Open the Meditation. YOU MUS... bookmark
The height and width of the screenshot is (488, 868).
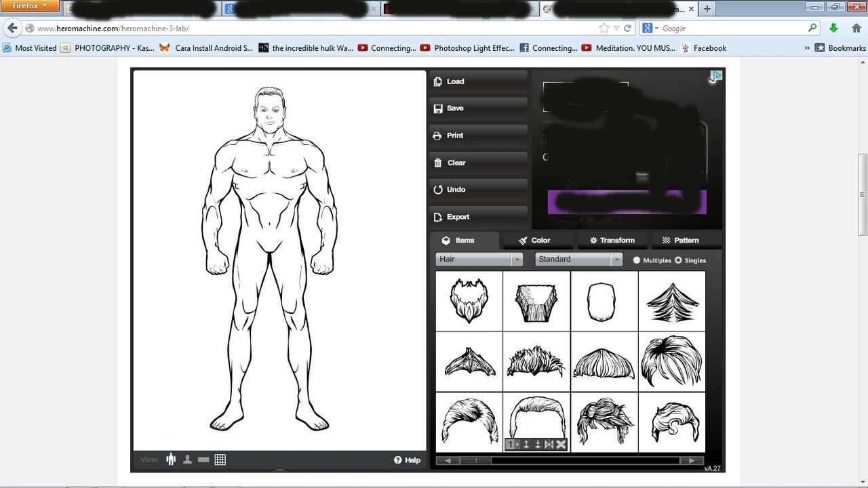[x=629, y=48]
